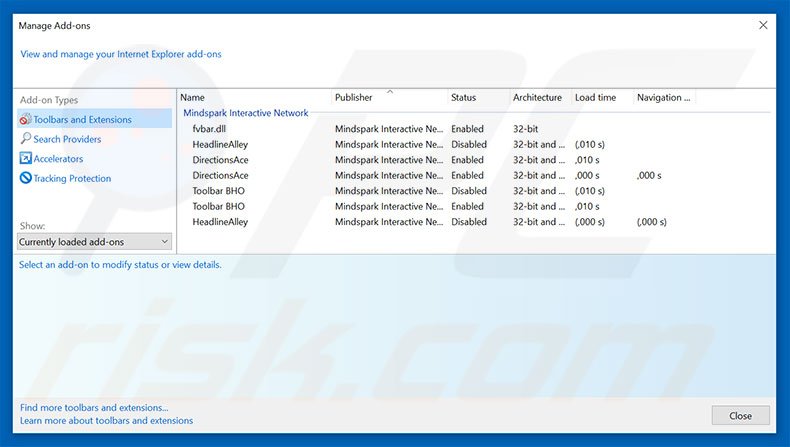790x447 pixels.
Task: Sort add-ons by Status column
Action: 463,98
